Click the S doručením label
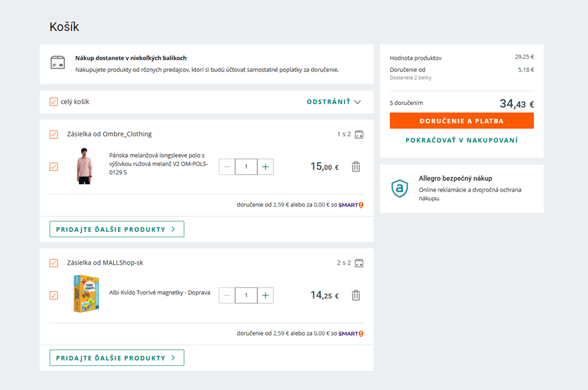The width and height of the screenshot is (588, 390). point(406,103)
